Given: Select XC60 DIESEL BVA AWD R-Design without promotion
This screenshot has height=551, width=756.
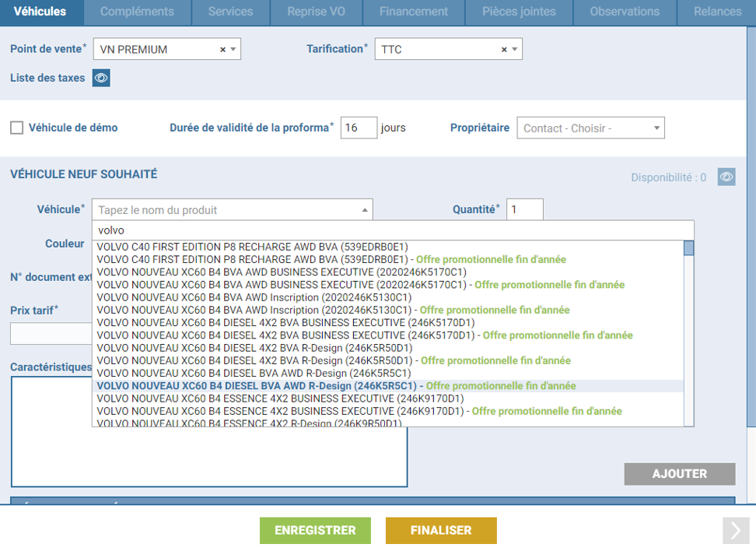Looking at the screenshot, I should tap(388, 374).
